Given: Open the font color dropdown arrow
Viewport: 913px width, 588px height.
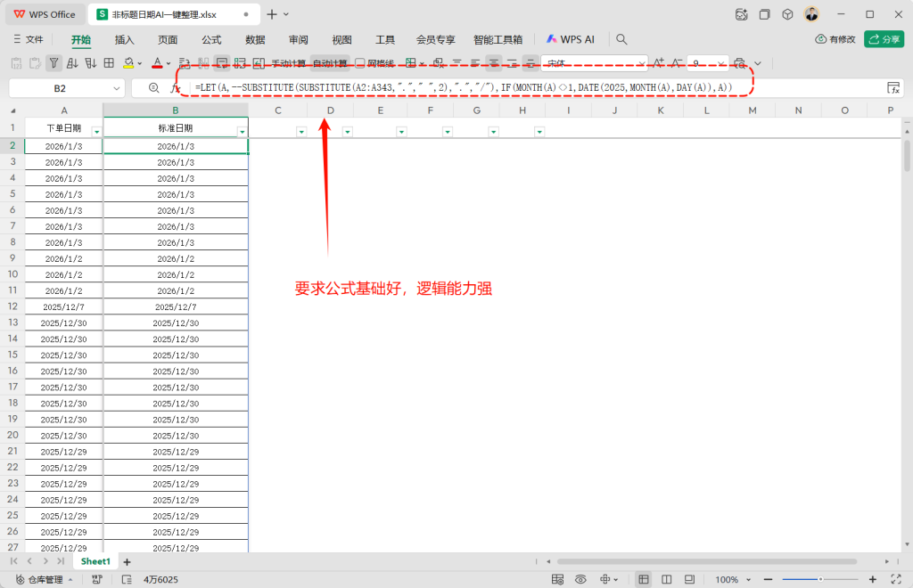Looking at the screenshot, I should [x=169, y=63].
